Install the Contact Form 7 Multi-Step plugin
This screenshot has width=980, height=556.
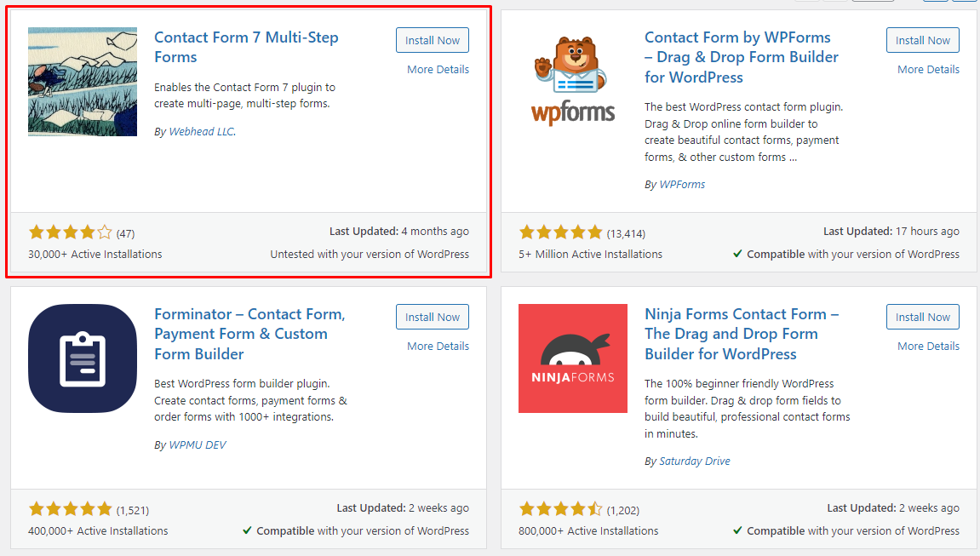point(433,41)
